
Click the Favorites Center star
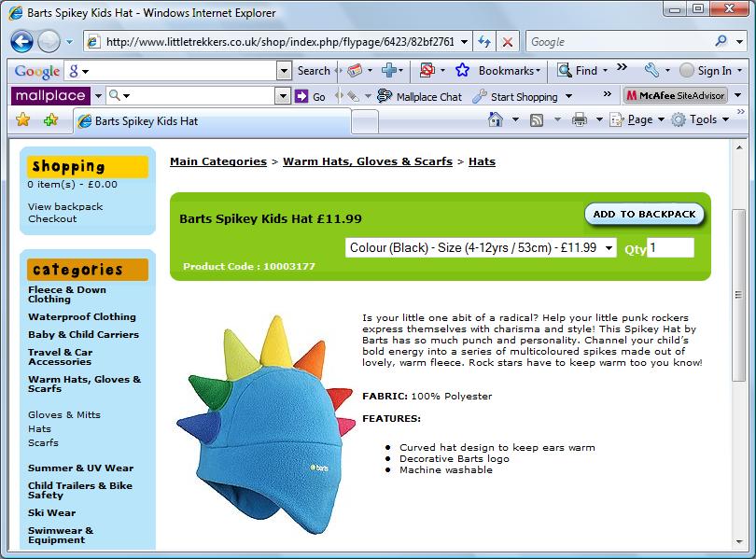[22, 120]
